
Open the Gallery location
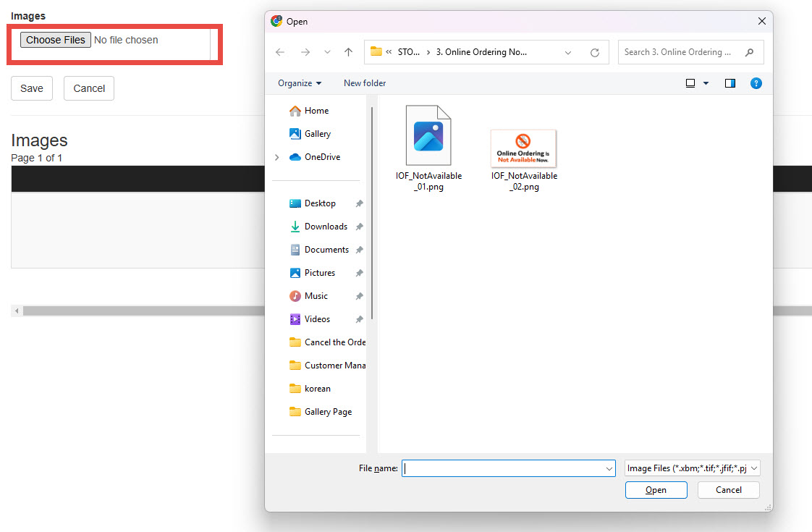(x=317, y=134)
